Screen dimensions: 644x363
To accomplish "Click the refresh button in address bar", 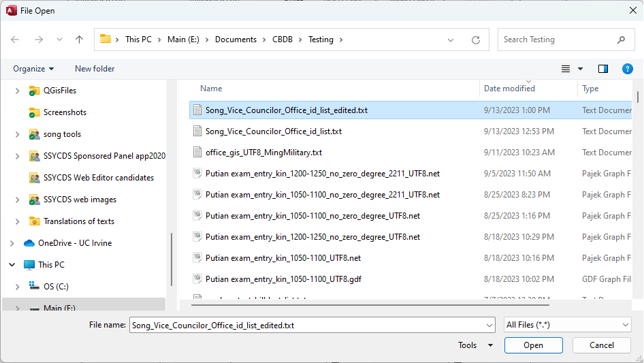I will [476, 40].
